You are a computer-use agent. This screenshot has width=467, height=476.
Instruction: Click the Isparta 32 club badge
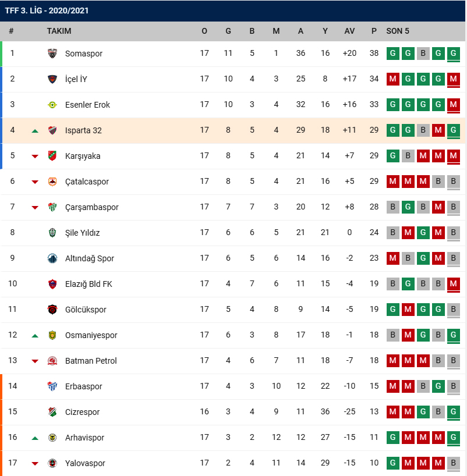(52, 130)
